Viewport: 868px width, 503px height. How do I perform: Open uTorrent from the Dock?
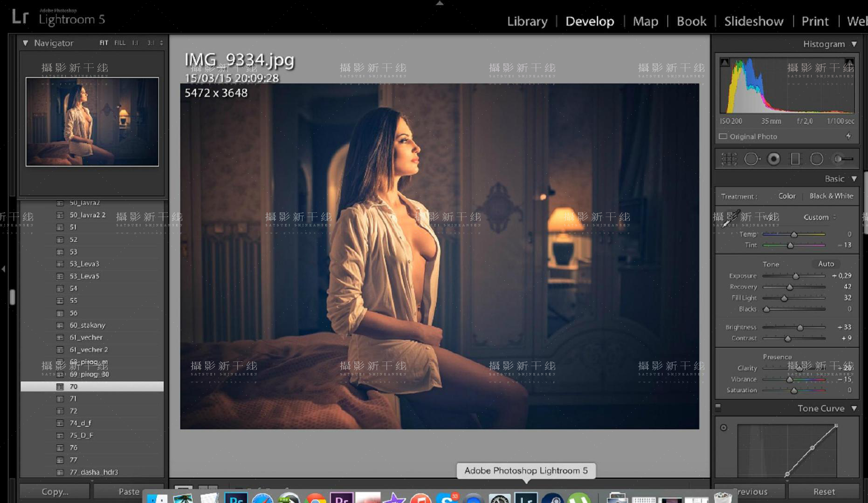pyautogui.click(x=579, y=498)
